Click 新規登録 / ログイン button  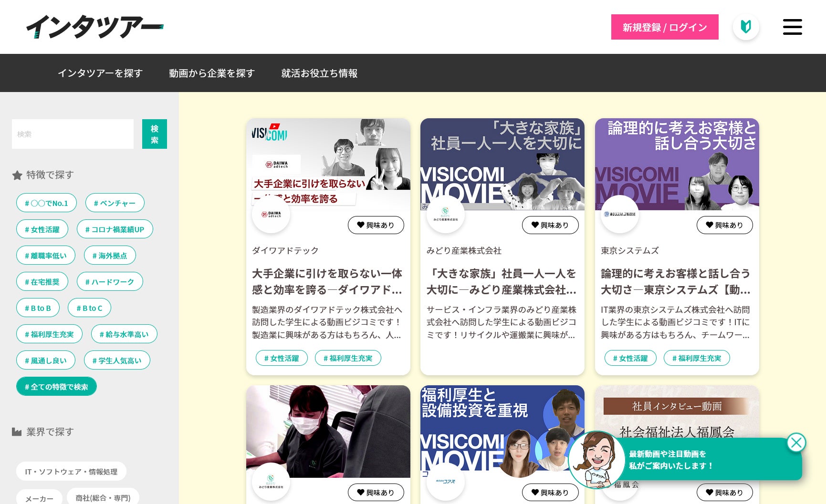[665, 27]
